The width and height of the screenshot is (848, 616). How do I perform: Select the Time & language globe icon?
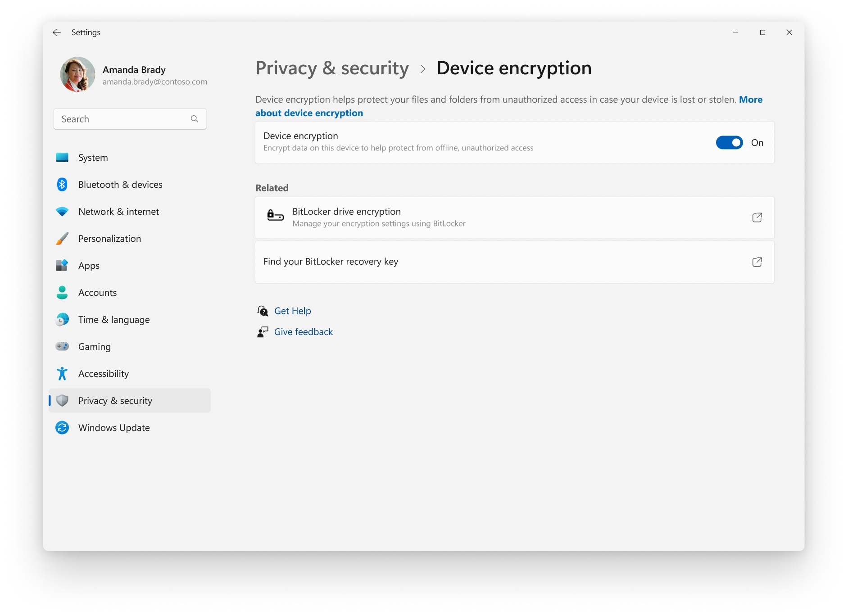(x=62, y=320)
